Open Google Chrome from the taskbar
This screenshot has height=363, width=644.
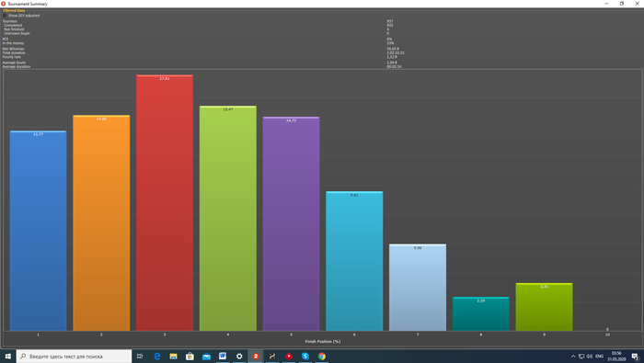click(x=322, y=356)
